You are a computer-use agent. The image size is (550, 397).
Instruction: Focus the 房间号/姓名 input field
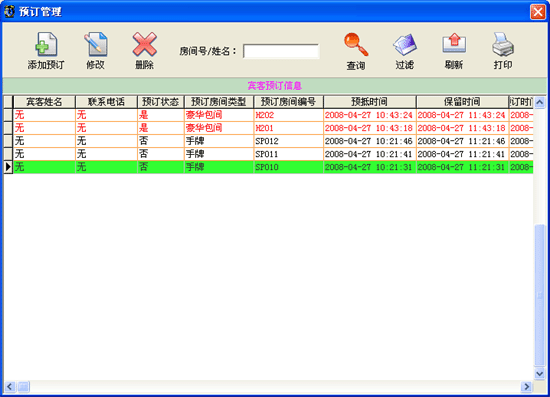[281, 51]
